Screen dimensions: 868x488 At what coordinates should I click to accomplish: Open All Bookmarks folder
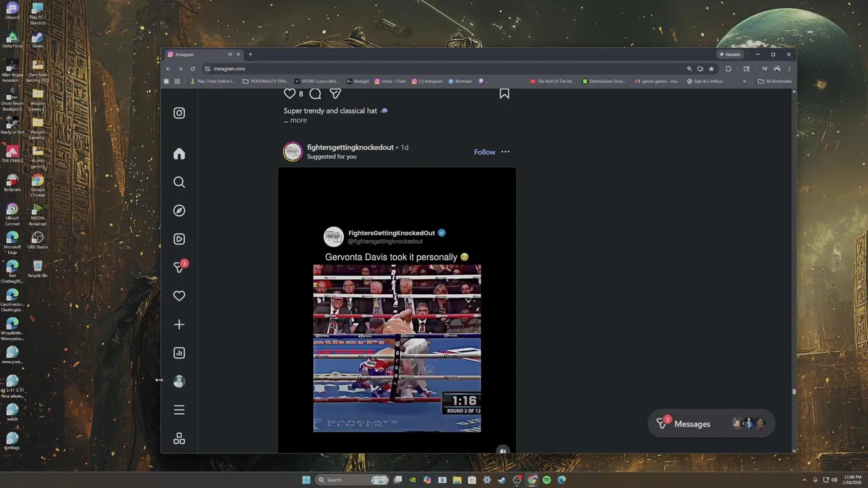(774, 81)
